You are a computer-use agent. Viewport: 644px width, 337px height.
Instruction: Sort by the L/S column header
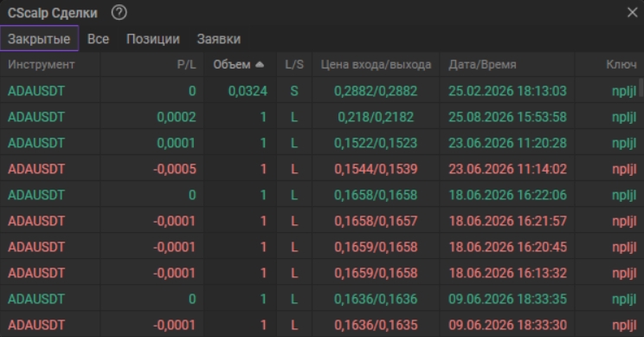click(x=294, y=64)
